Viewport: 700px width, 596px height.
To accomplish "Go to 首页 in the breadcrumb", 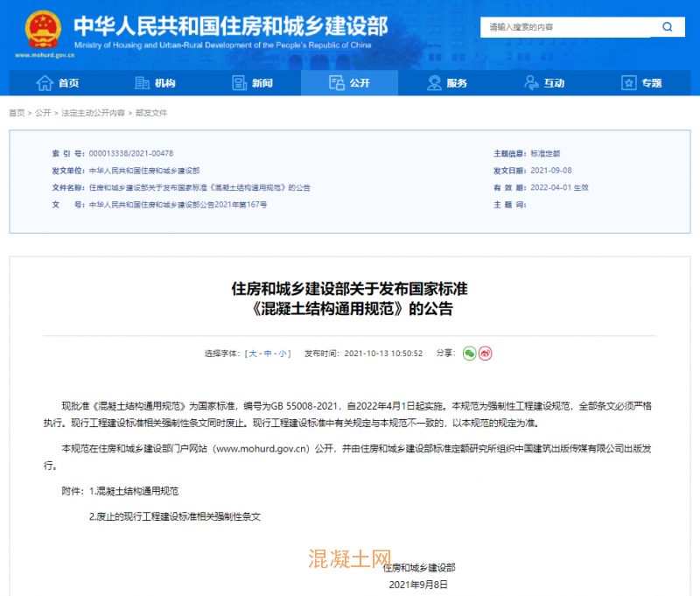I will tap(17, 113).
